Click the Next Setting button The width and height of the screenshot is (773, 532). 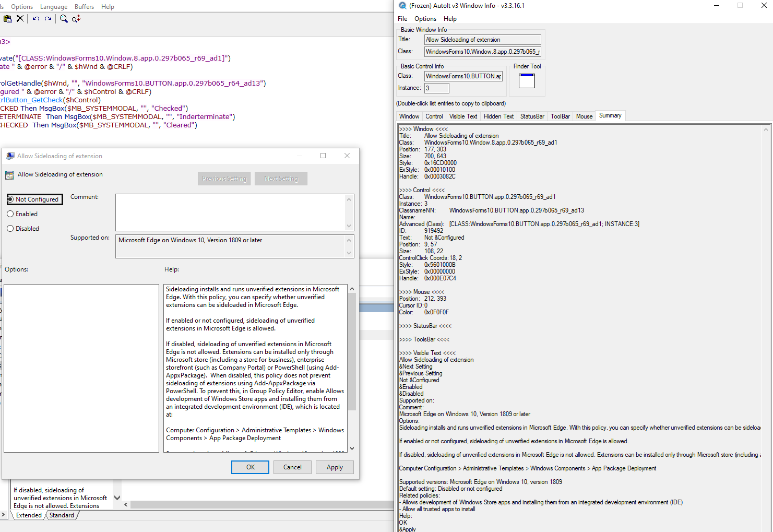(281, 179)
